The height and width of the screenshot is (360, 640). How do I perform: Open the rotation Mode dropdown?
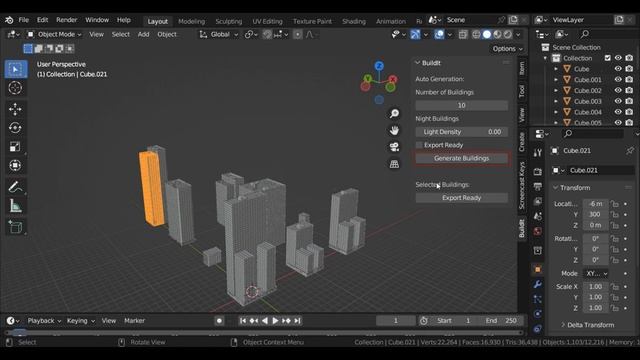[x=596, y=273]
